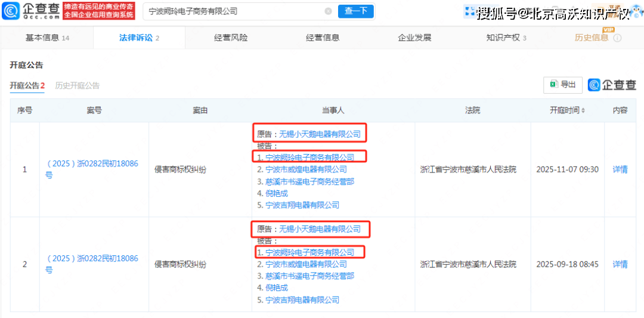Open the 知识产权 tab
This screenshot has height=318, width=644.
[x=506, y=38]
